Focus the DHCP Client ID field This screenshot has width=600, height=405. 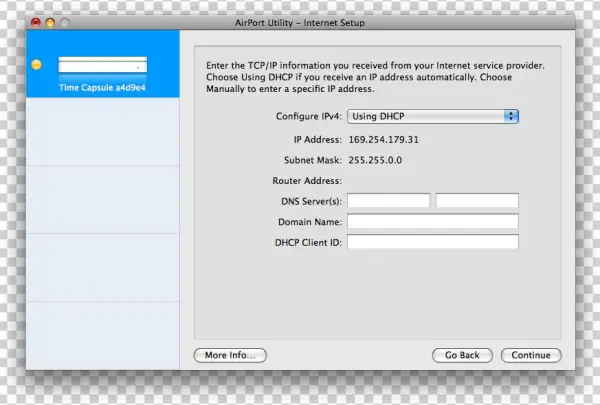[433, 242]
